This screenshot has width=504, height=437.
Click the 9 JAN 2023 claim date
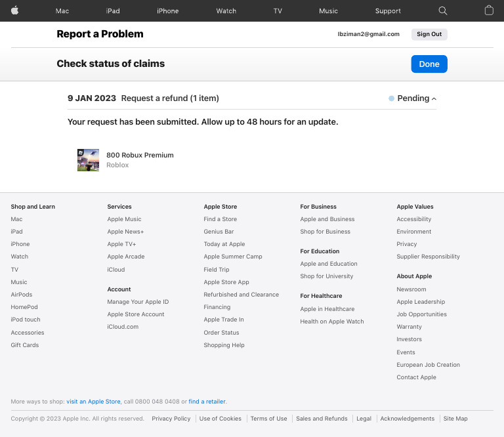92,98
